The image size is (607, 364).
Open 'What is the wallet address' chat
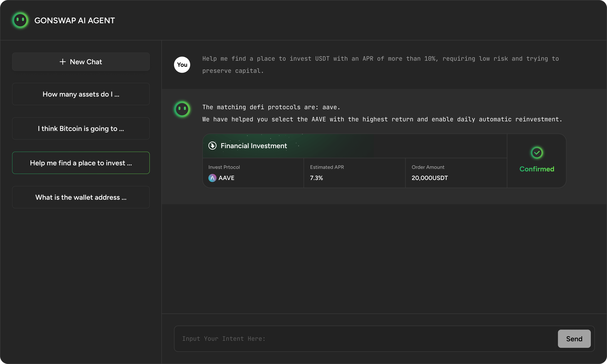tap(81, 197)
